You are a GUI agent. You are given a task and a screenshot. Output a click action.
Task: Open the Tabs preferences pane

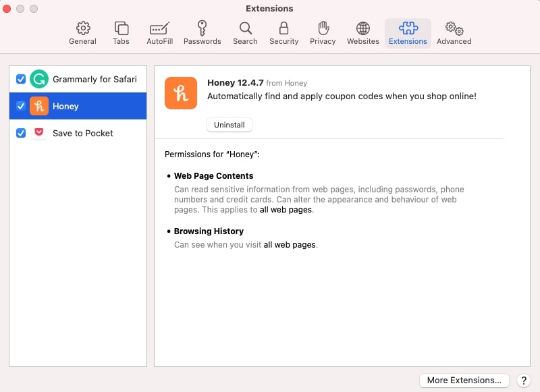click(x=122, y=33)
